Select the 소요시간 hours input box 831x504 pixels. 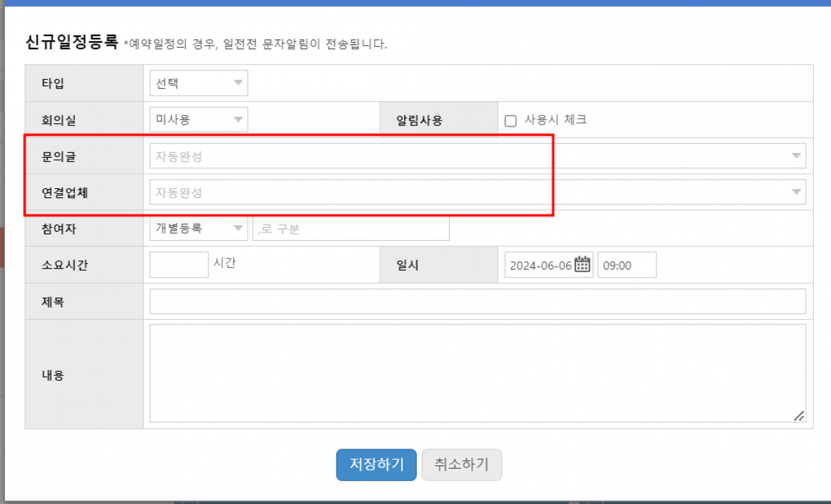(x=179, y=264)
